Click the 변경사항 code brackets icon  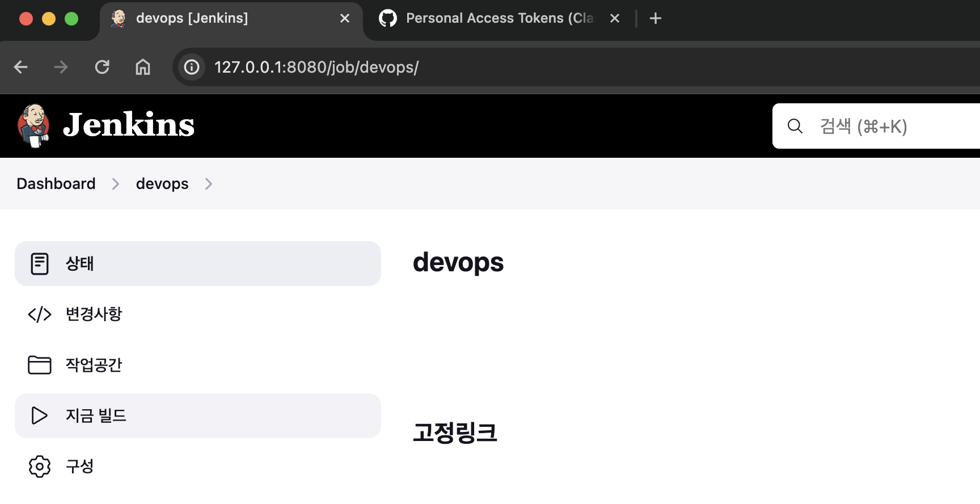[40, 314]
